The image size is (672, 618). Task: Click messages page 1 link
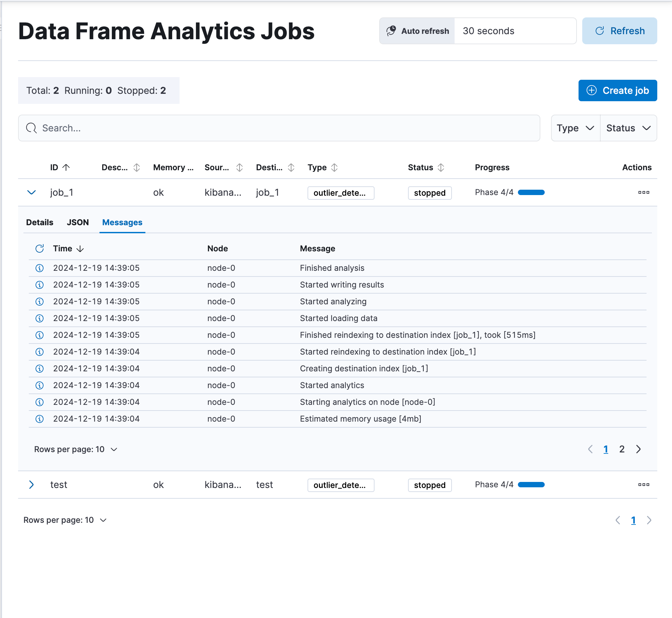click(x=606, y=449)
